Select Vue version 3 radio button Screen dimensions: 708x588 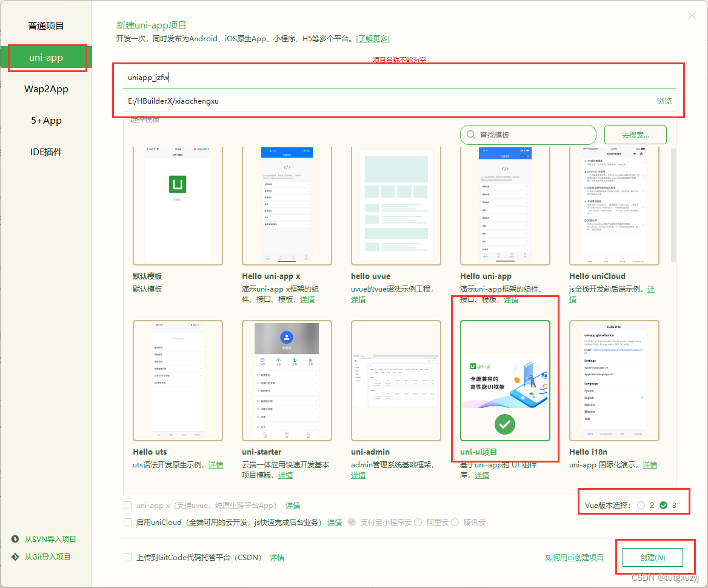click(x=663, y=505)
